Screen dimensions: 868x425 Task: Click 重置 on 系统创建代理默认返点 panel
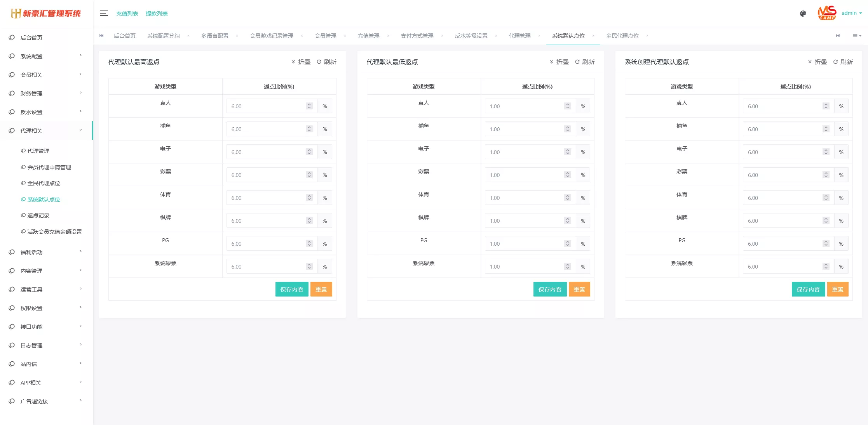click(x=838, y=289)
